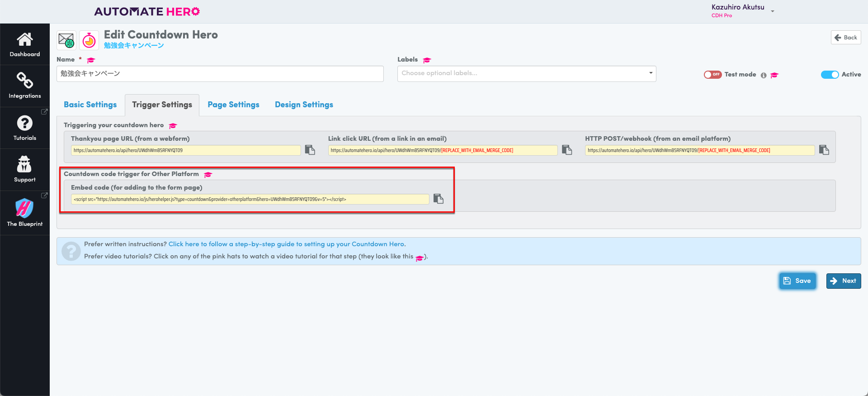
Task: Click the 勉強会キャンペーン subtitle link
Action: click(x=134, y=45)
